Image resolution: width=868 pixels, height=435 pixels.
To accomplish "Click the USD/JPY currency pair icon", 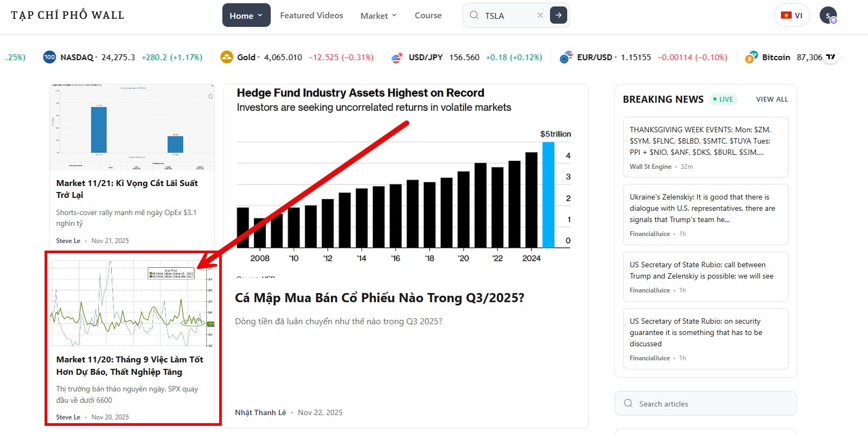I will pyautogui.click(x=397, y=58).
